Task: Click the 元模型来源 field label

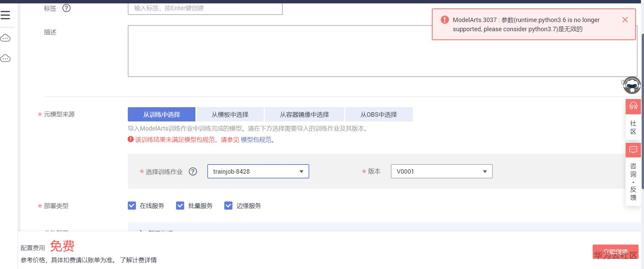Action: pos(59,114)
